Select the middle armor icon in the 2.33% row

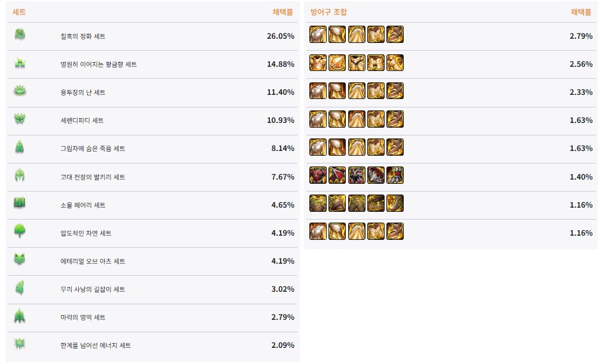coord(357,91)
